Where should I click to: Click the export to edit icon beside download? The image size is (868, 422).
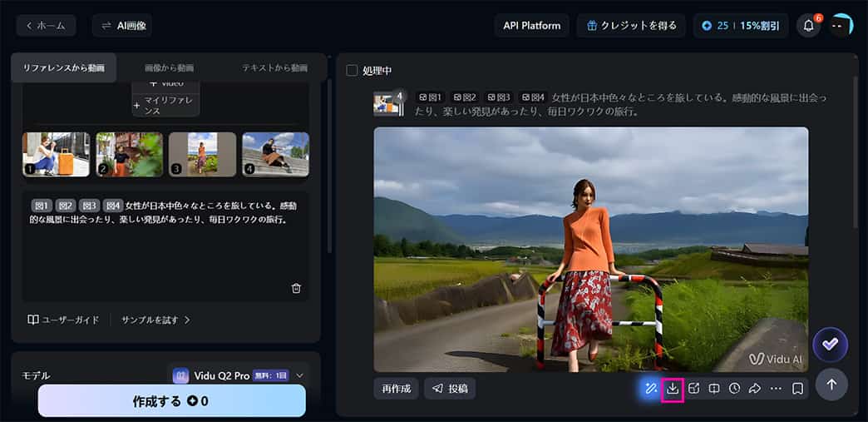[693, 389]
